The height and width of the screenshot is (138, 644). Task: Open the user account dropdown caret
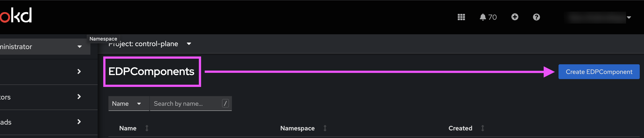pos(629,17)
